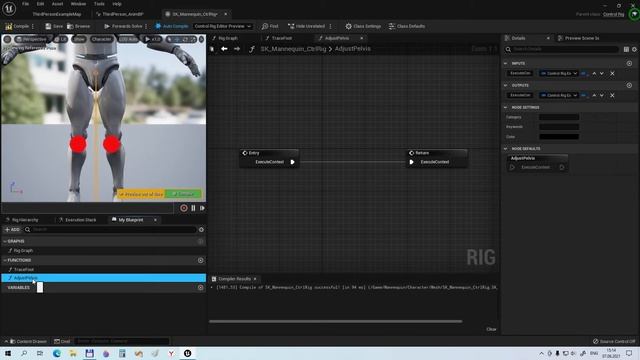Add new variable with plus icon

coord(200,287)
